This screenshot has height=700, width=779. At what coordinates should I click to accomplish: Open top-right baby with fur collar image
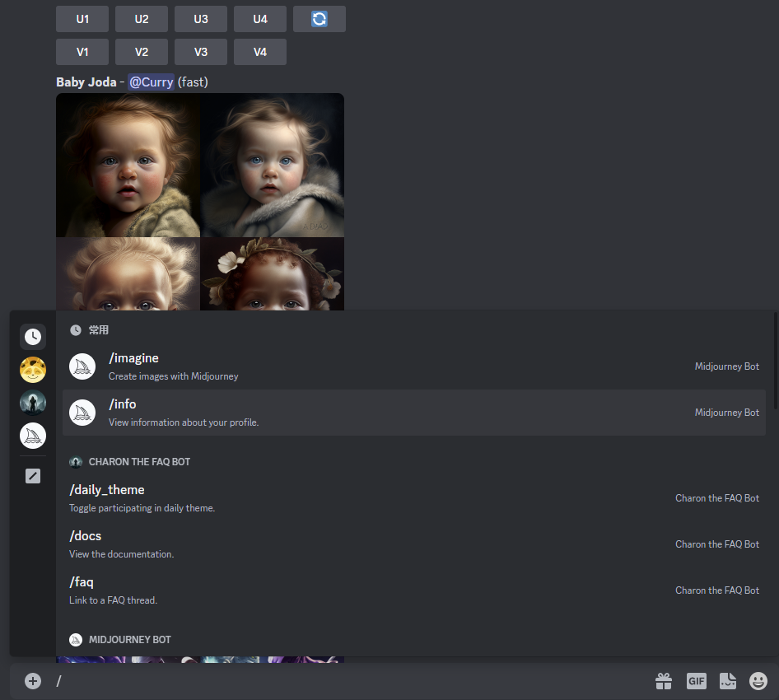click(x=273, y=165)
